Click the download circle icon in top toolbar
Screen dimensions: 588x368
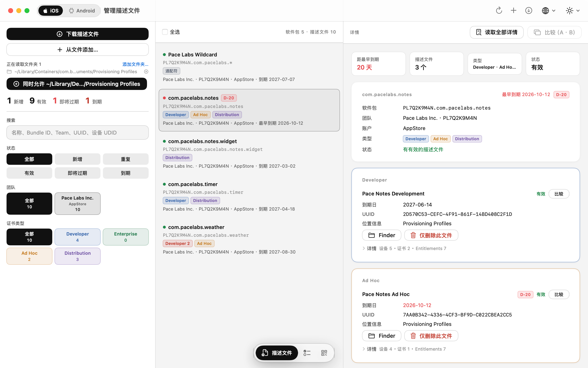coord(528,10)
